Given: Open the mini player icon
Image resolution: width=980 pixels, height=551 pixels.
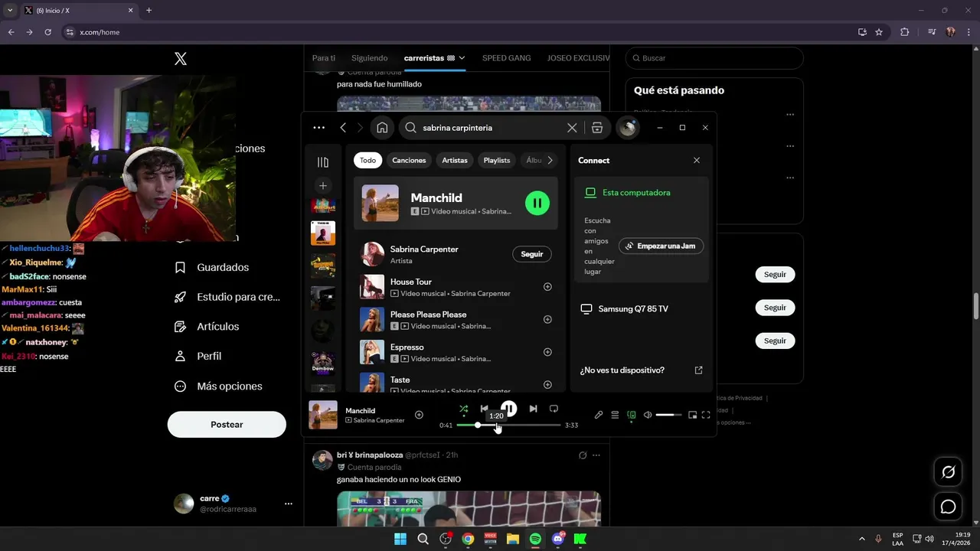Looking at the screenshot, I should 692,415.
